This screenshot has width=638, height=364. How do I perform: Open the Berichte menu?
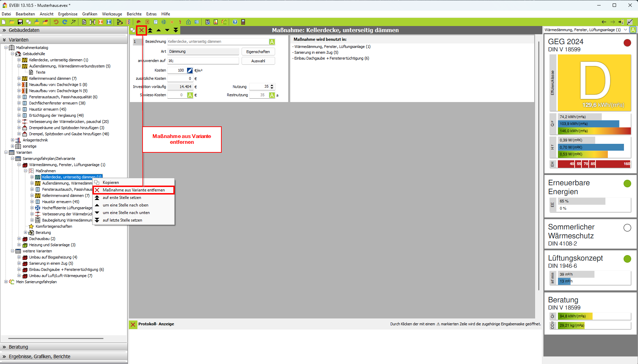tap(134, 14)
